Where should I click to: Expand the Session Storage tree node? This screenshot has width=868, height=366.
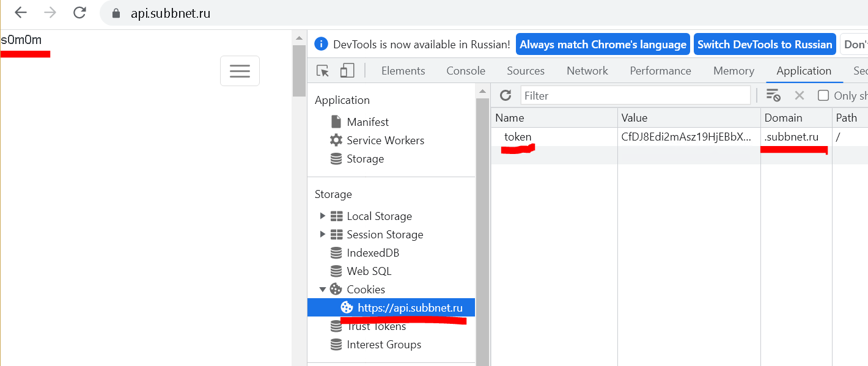pos(323,235)
